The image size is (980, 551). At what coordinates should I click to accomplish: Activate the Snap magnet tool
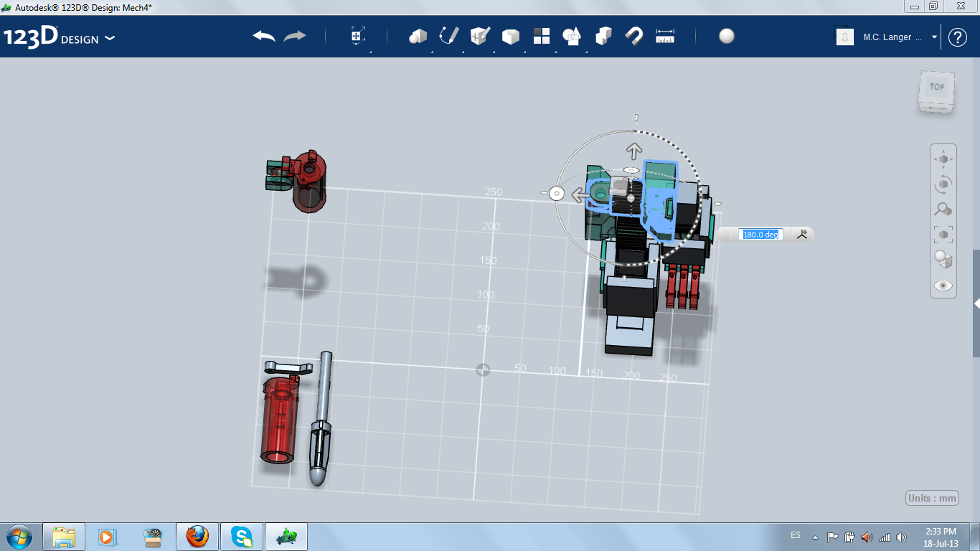click(x=634, y=36)
